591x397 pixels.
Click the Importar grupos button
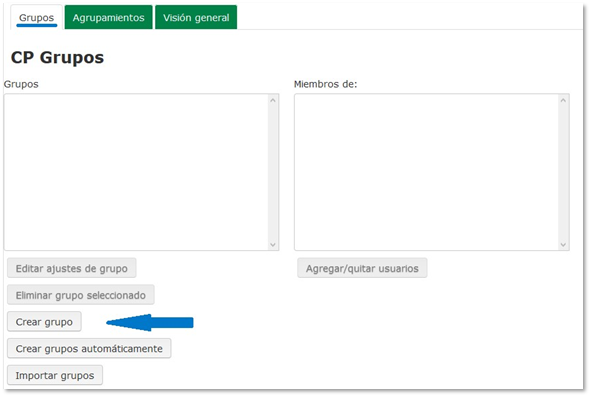coord(55,375)
